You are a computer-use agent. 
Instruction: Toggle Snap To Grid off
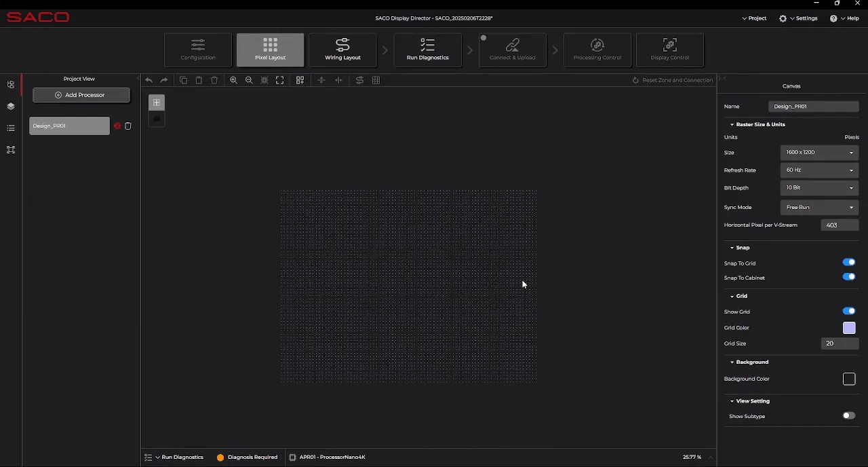point(849,262)
